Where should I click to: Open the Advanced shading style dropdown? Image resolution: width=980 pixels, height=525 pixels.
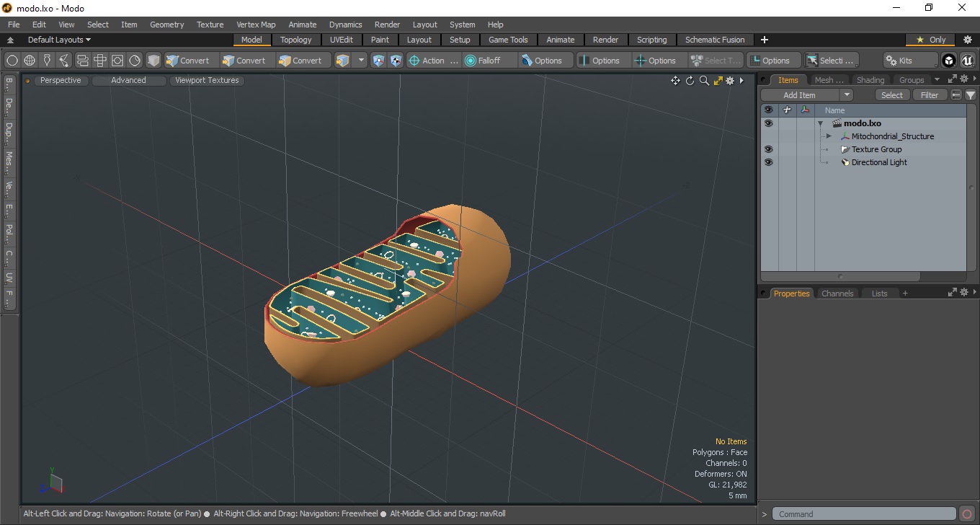[128, 81]
